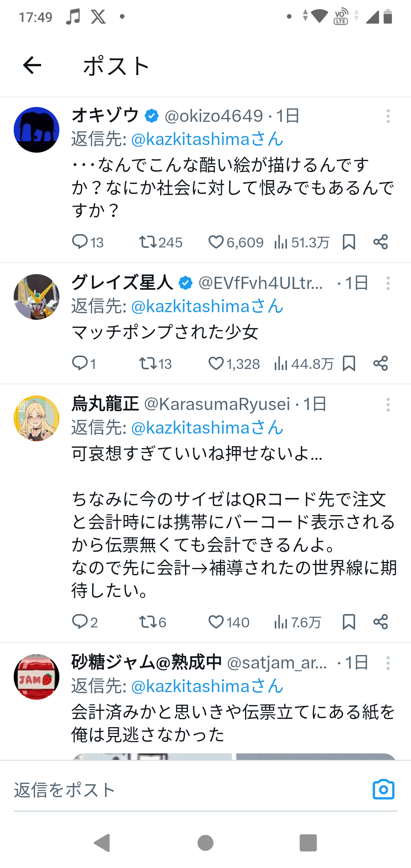Open more options for 烏丸龍正's post
Image resolution: width=411 pixels, height=868 pixels.
388,405
